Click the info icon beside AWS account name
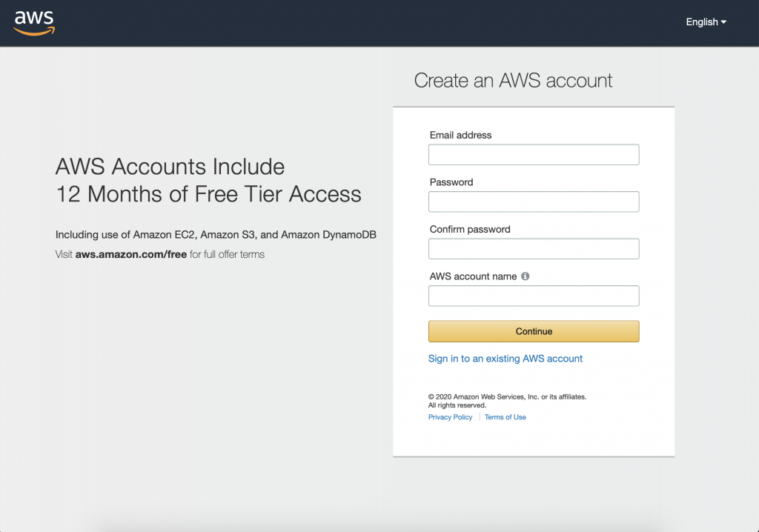The height and width of the screenshot is (532, 759). [526, 276]
